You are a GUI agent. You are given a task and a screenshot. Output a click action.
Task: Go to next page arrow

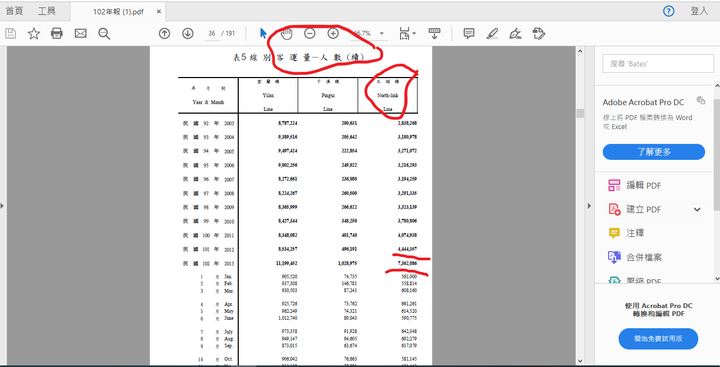click(x=187, y=34)
